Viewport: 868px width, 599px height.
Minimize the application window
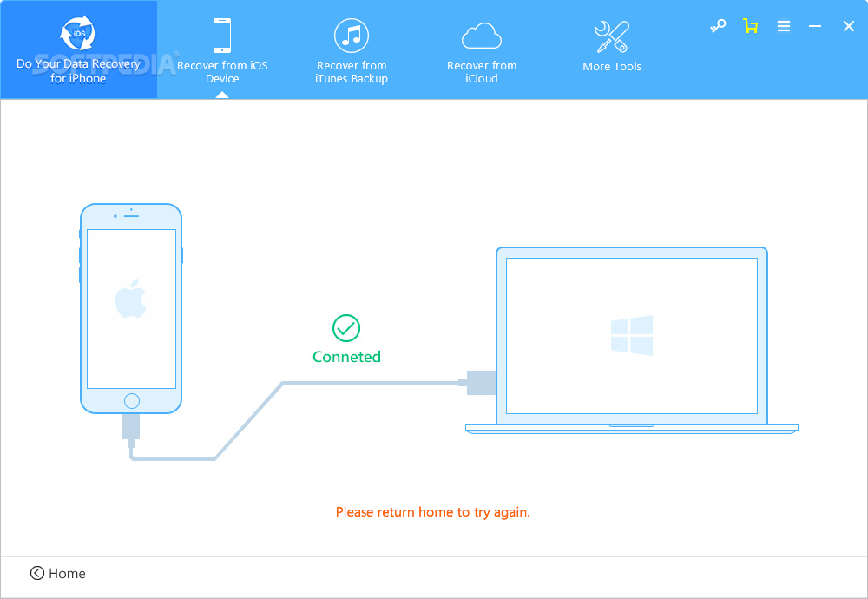tap(815, 26)
